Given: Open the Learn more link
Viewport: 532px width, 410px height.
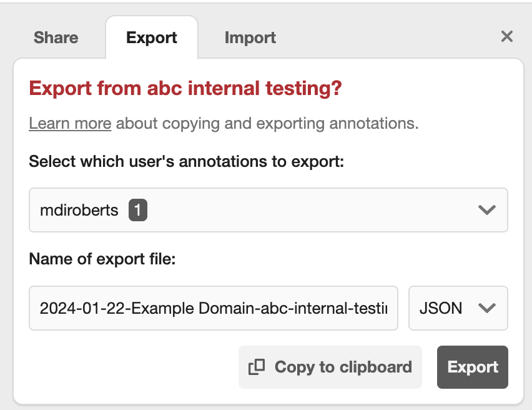Looking at the screenshot, I should pos(70,123).
